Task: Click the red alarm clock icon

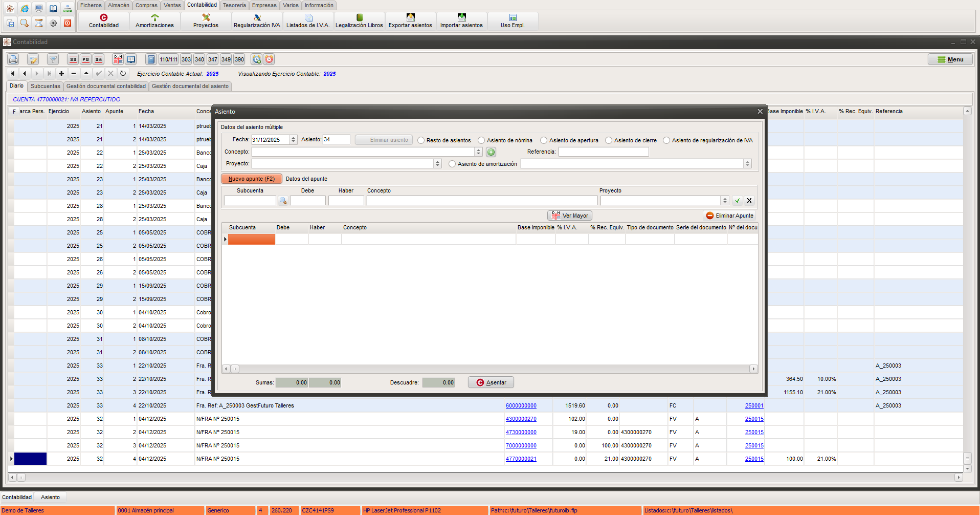Action: 270,59
